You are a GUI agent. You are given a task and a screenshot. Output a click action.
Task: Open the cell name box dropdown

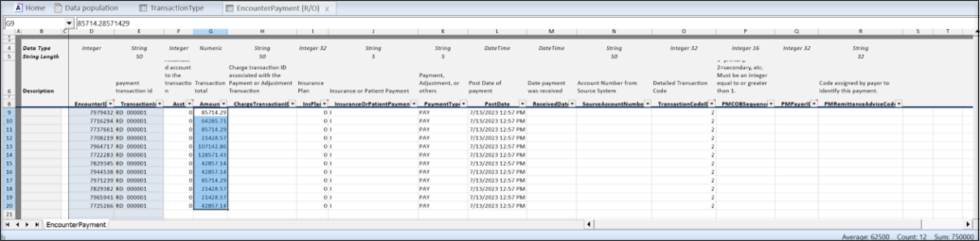[x=69, y=23]
